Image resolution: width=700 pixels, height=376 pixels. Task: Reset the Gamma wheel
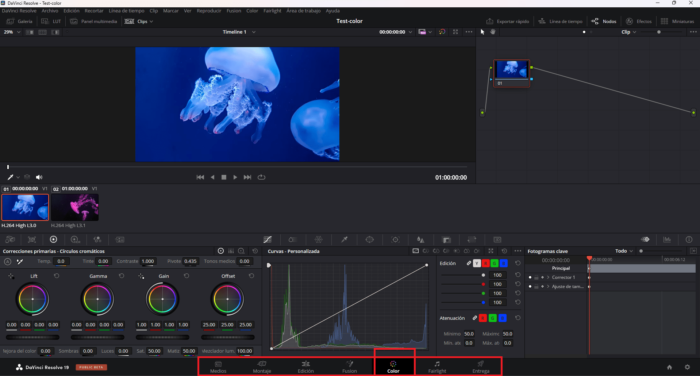(x=121, y=276)
